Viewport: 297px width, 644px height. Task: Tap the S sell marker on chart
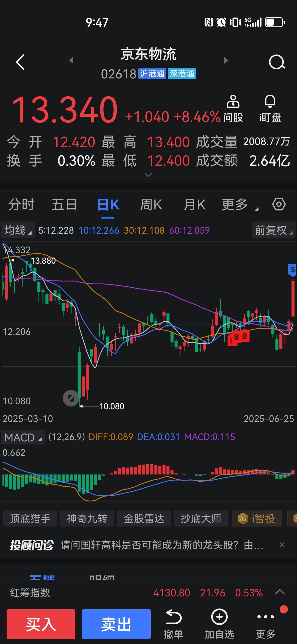click(292, 270)
